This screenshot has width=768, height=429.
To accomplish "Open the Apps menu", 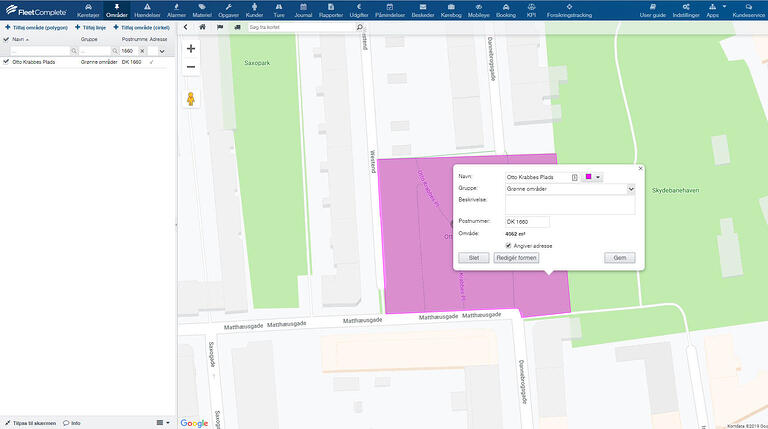I will 713,10.
